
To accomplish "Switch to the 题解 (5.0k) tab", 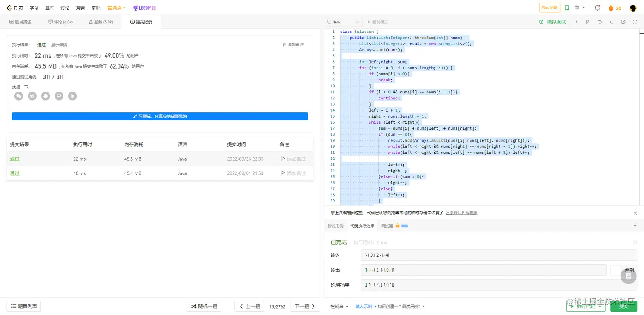I will tap(101, 22).
